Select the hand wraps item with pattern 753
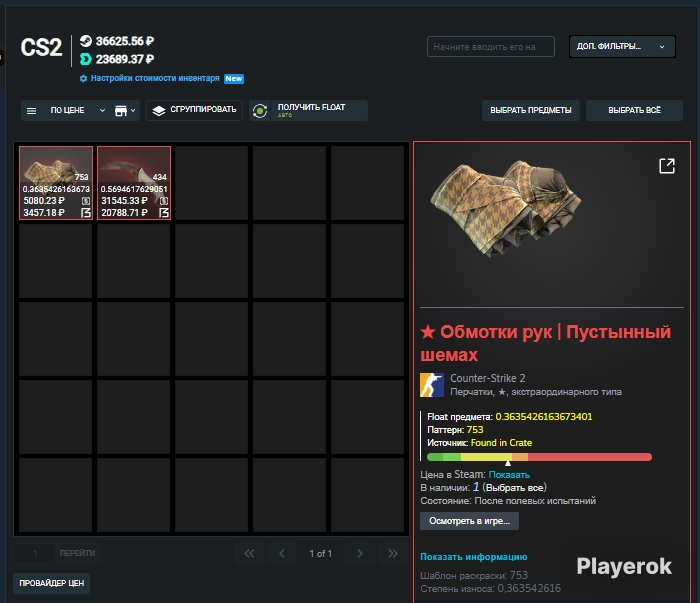The image size is (700, 603). (56, 183)
